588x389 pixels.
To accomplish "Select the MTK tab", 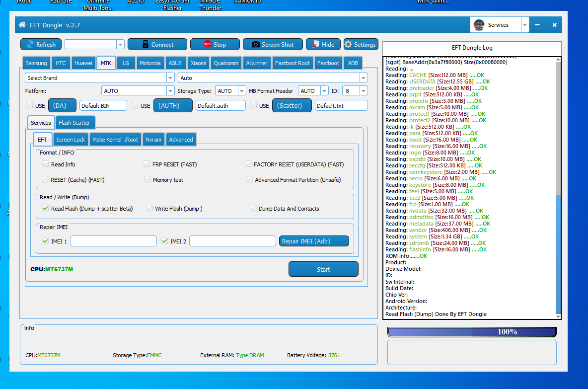I will pyautogui.click(x=106, y=63).
